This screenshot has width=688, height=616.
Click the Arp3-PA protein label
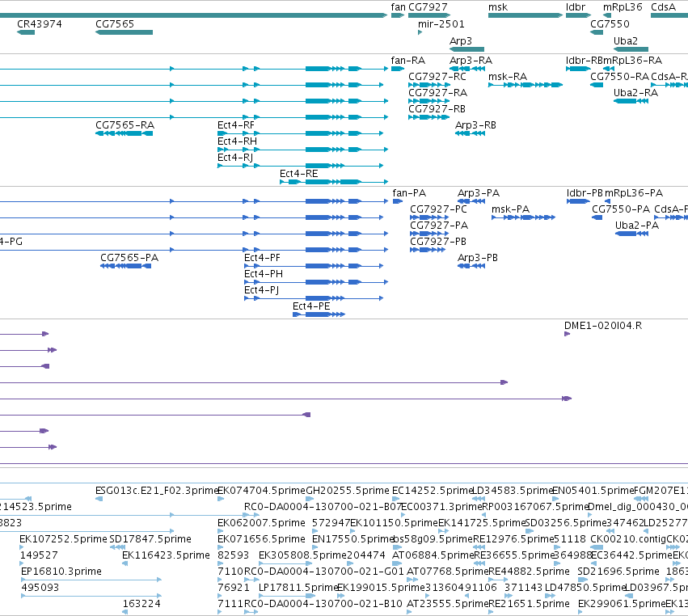(x=479, y=193)
